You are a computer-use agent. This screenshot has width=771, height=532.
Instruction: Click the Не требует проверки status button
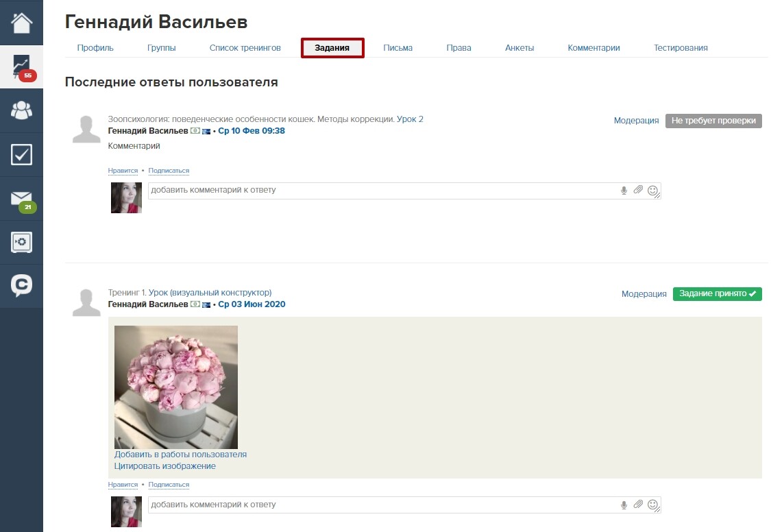point(713,121)
